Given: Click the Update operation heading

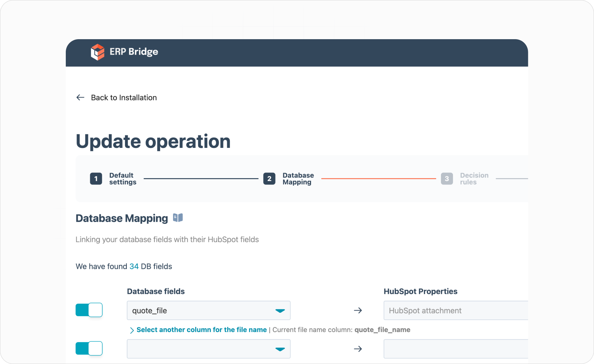Looking at the screenshot, I should pos(153,141).
